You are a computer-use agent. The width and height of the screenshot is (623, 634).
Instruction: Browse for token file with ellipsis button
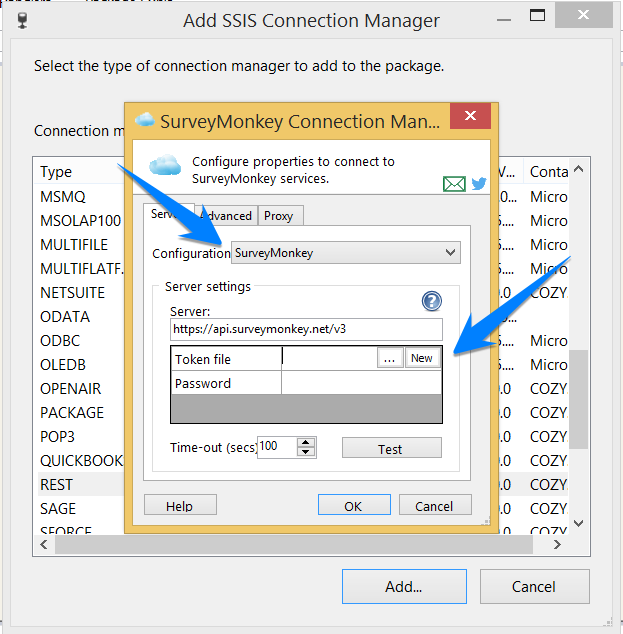coord(390,358)
